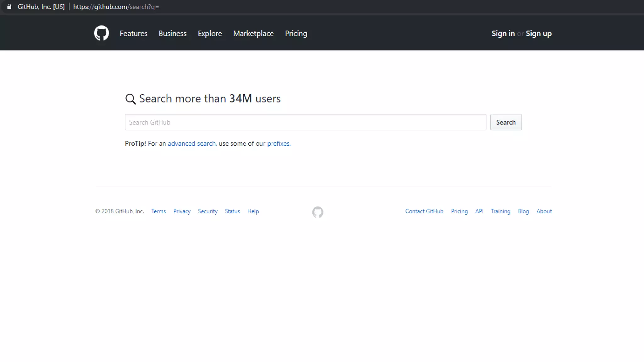Click the GitHub Octocat logo in header
The width and height of the screenshot is (644, 362).
tap(101, 33)
